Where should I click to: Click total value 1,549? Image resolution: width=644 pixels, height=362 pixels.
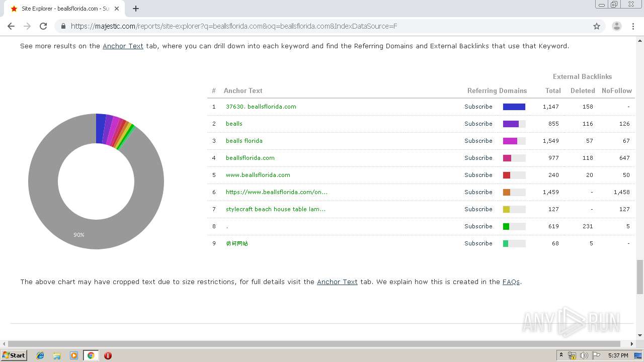click(x=551, y=141)
